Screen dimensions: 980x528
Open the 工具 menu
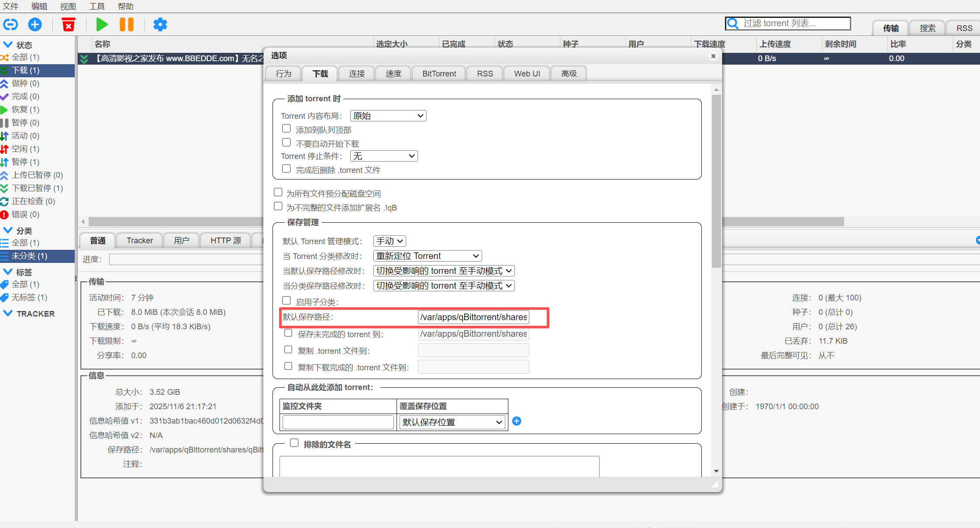(97, 6)
